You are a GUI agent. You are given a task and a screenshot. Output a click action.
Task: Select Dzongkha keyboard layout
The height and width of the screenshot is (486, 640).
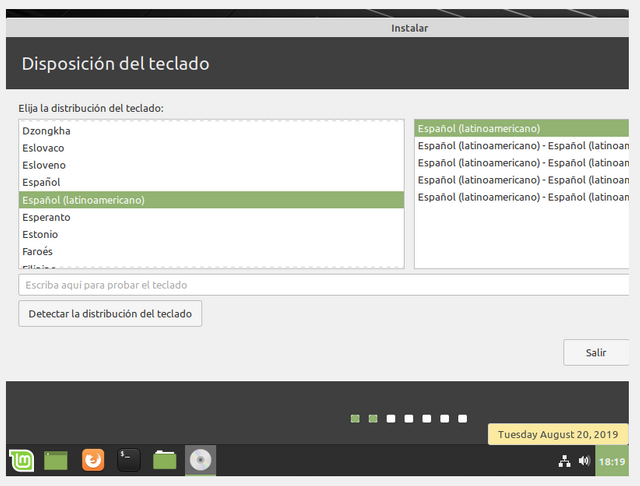[211, 131]
